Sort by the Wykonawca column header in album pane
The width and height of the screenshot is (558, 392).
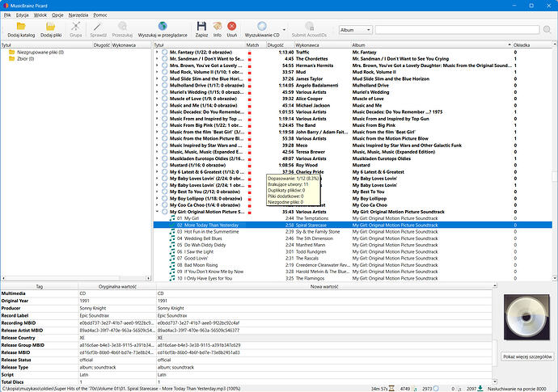coord(323,45)
